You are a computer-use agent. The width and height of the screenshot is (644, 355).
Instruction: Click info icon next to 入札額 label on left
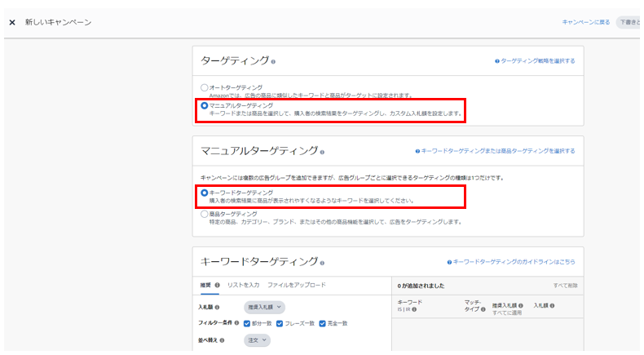217,308
